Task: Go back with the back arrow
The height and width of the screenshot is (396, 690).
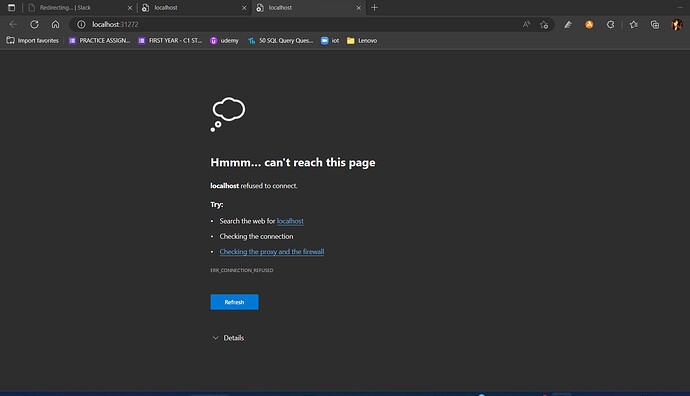Action: click(x=13, y=24)
